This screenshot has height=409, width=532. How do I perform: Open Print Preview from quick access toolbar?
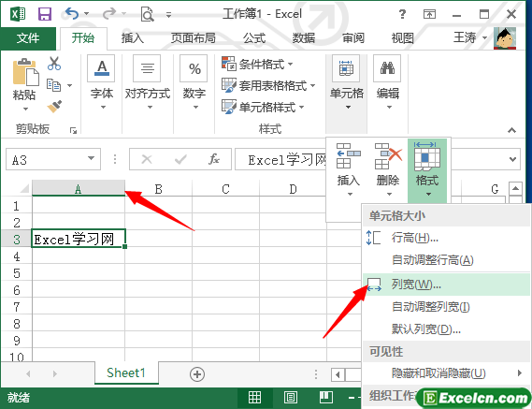point(147,14)
